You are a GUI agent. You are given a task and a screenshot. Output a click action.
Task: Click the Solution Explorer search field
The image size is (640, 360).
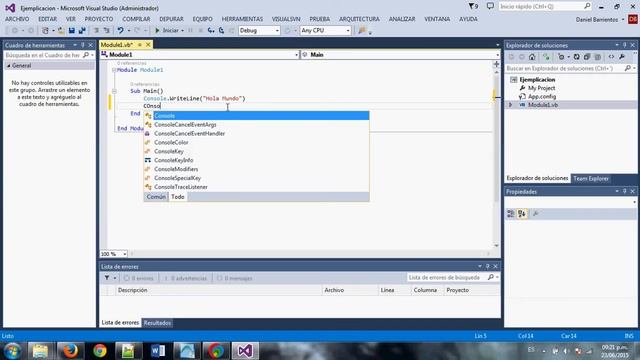click(x=571, y=69)
